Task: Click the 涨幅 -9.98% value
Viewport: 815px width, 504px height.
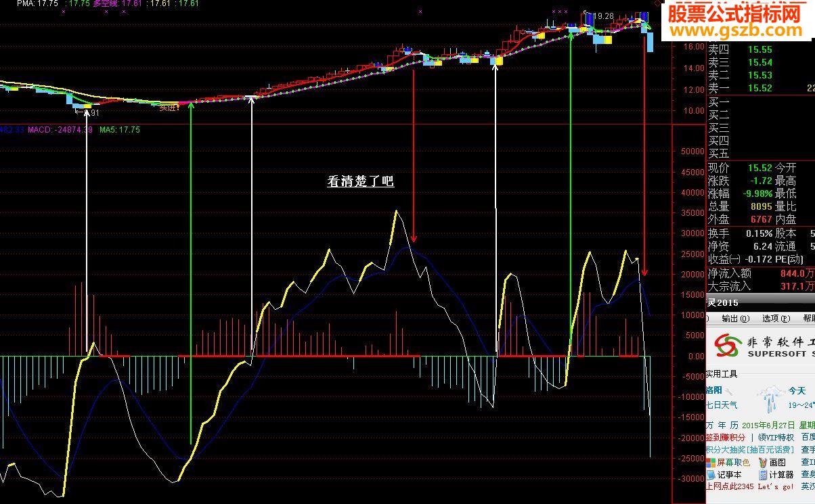Action: click(758, 193)
